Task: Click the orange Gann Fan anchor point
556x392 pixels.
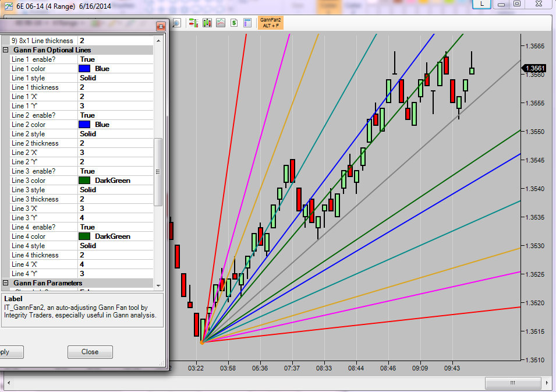Action: [202, 342]
